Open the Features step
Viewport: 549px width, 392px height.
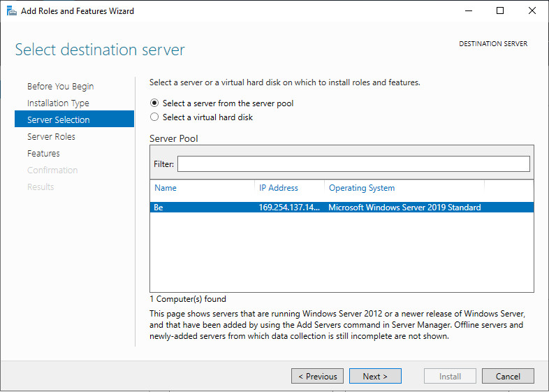coord(43,154)
